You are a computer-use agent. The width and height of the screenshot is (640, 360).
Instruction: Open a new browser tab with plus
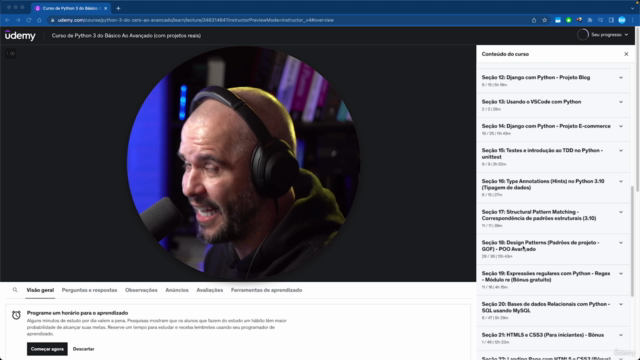point(118,8)
